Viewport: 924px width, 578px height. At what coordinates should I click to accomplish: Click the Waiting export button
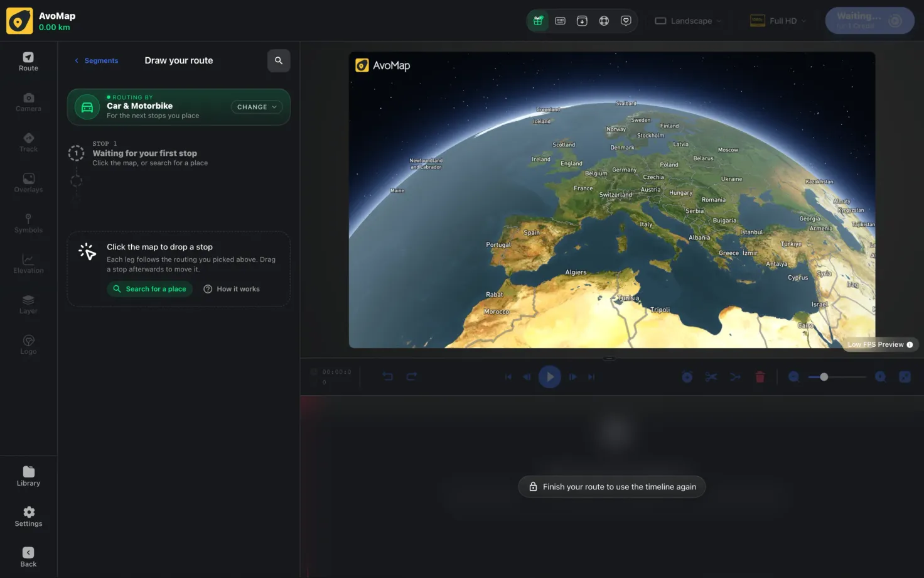point(869,21)
